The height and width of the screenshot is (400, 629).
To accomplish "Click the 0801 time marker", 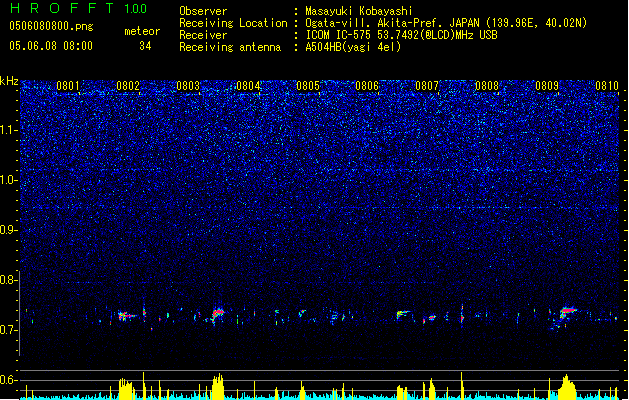I will pos(68,86).
